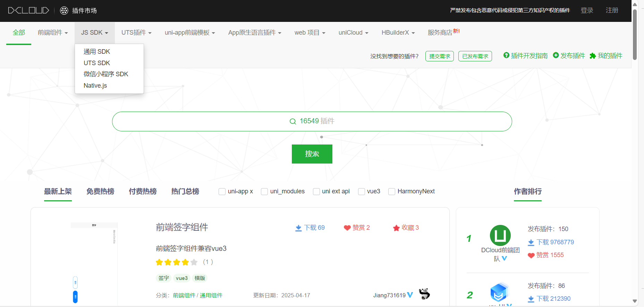Click the heart icon next to 赞赏 1555
The width and height of the screenshot is (644, 307).
[531, 255]
